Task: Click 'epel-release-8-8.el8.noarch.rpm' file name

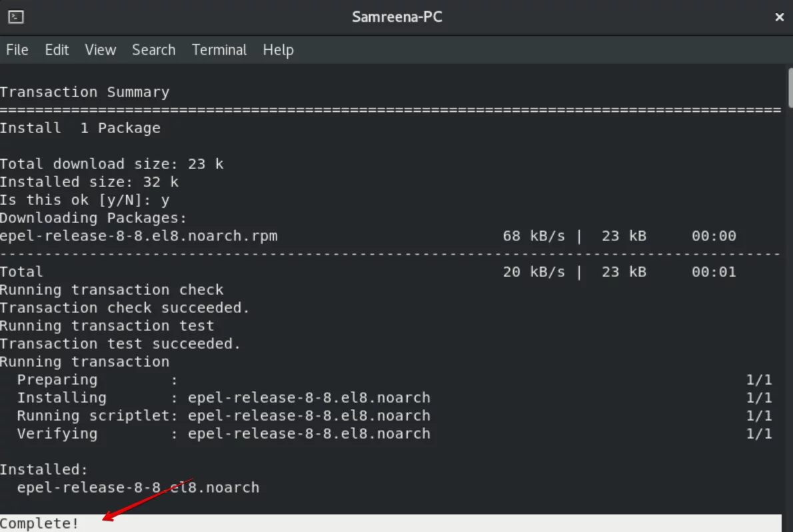Action: tap(139, 236)
